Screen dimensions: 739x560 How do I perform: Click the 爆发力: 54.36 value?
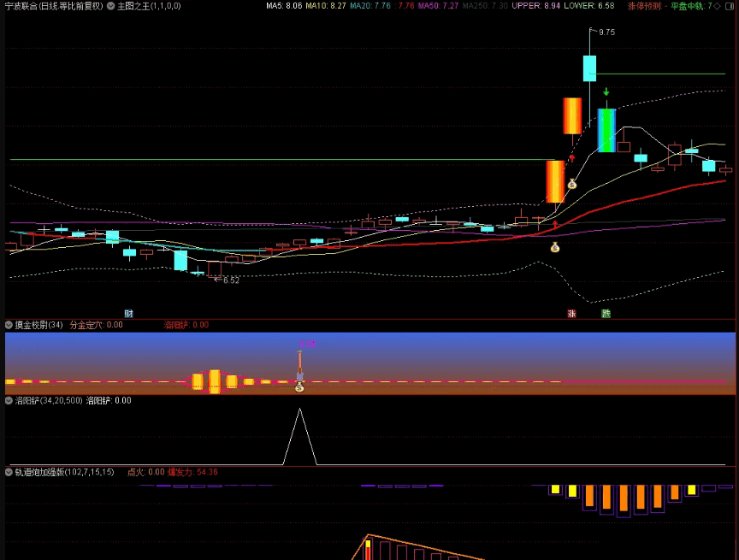pos(192,472)
